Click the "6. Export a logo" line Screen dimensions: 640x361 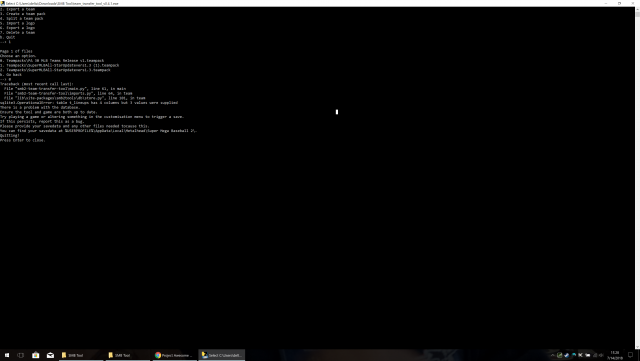[18, 28]
